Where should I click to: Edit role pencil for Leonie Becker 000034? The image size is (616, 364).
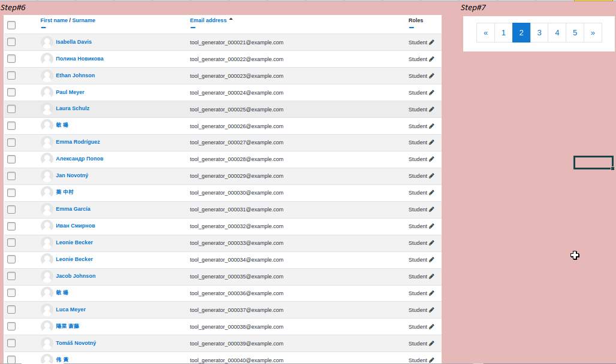pyautogui.click(x=431, y=260)
